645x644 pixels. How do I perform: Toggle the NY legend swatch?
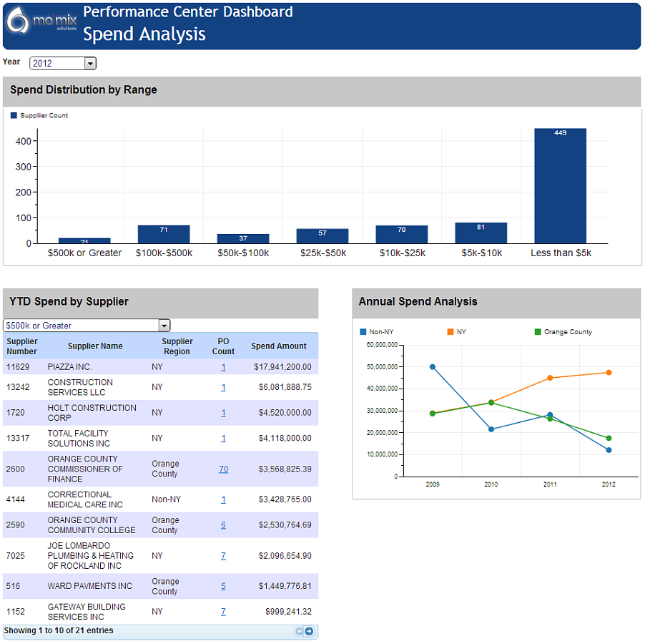(x=450, y=332)
